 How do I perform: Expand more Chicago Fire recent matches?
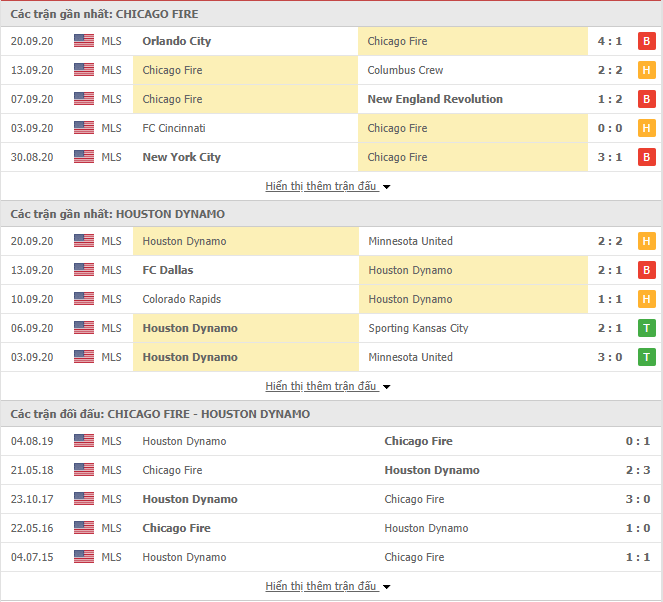coord(328,186)
